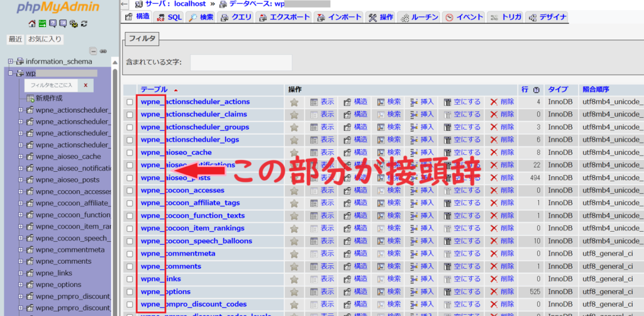Open the navigation panel settings gear icon
644x316 pixels.
pos(74,24)
